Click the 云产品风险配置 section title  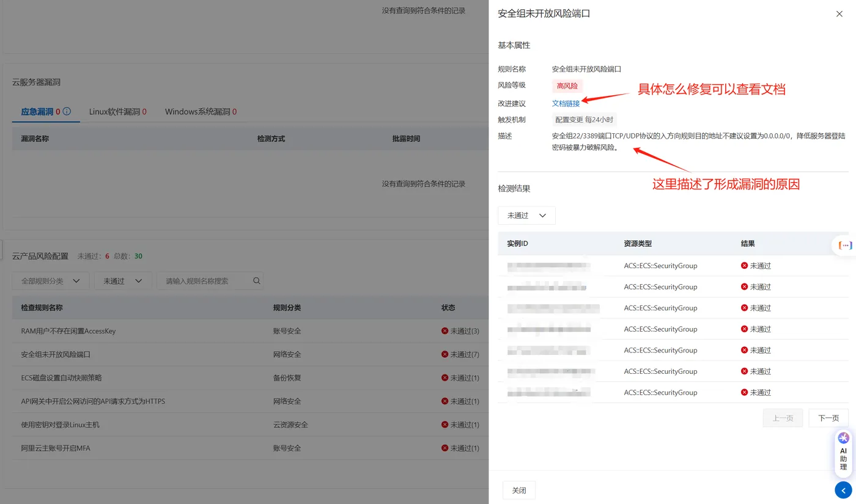[x=40, y=256]
